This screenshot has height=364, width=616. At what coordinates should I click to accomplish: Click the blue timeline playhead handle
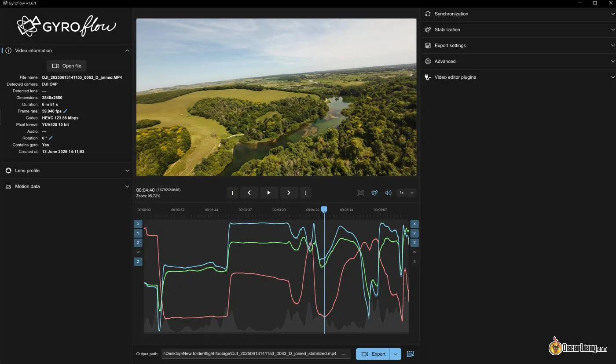324,210
